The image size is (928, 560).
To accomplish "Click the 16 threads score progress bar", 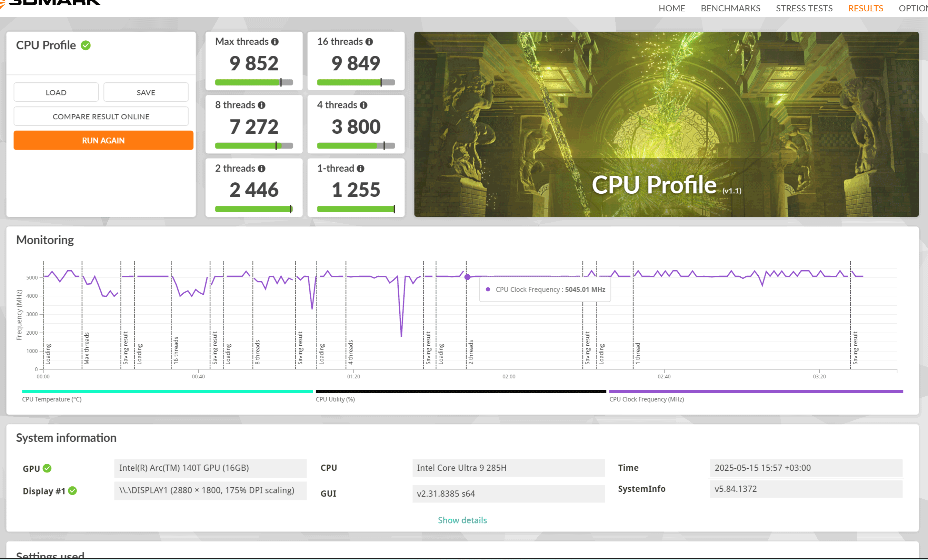I will [356, 82].
